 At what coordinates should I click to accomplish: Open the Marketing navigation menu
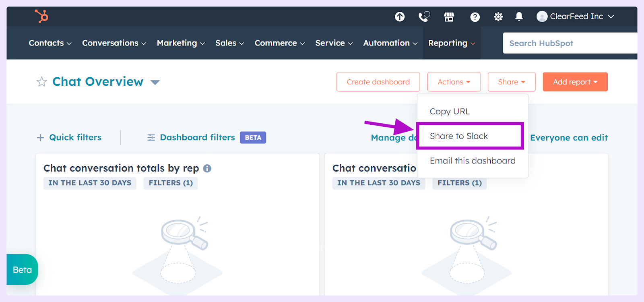pos(181,43)
